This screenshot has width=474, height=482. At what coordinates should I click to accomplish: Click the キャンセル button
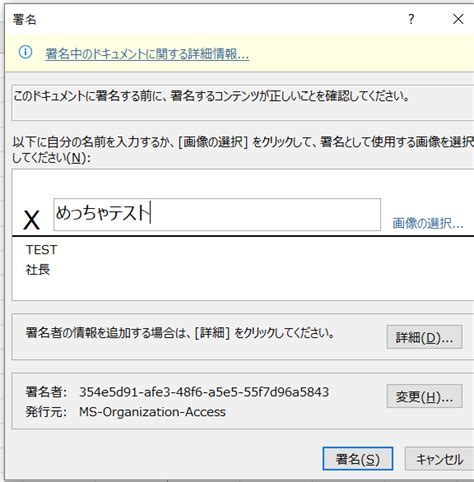(439, 459)
